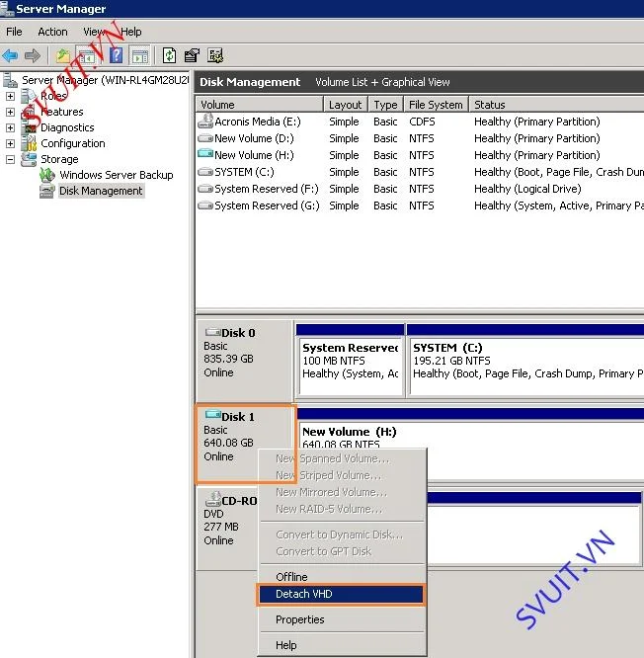Viewport: 644px width, 658px height.
Task: Collapse the Storage tree node
Action: 11,159
